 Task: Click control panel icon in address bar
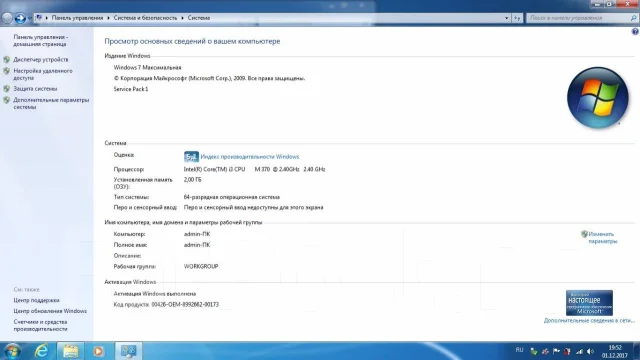tap(39, 18)
